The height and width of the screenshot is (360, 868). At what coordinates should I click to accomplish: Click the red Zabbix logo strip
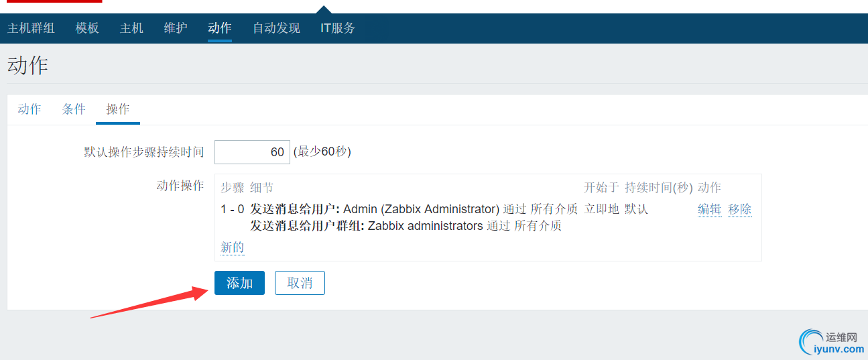point(52,1)
